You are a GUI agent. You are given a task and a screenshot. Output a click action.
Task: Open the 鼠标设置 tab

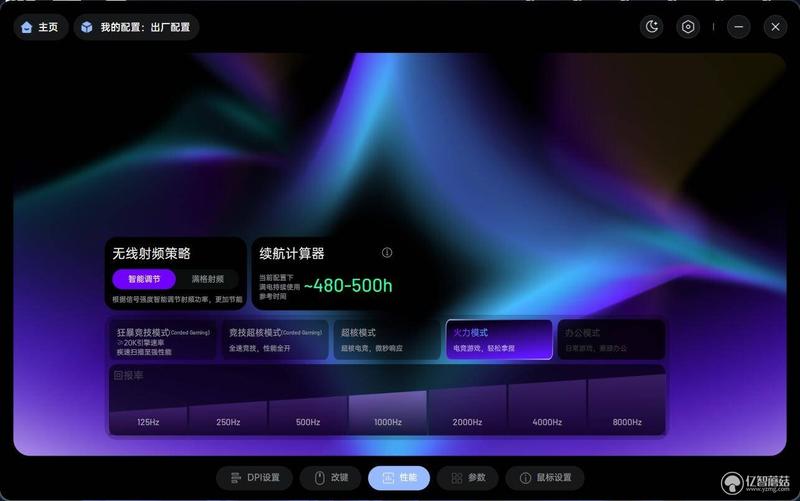(x=545, y=478)
